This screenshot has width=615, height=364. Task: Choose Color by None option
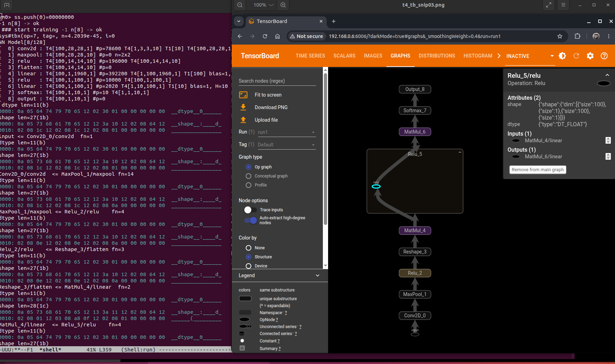(x=249, y=248)
